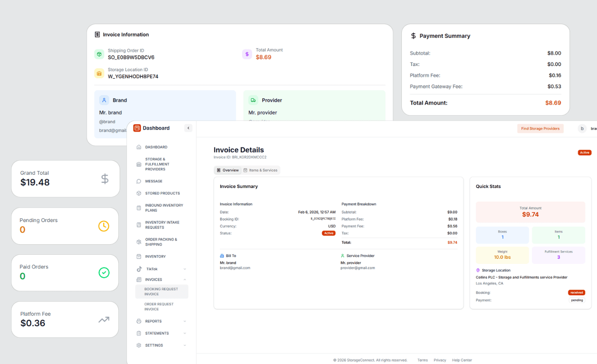This screenshot has width=597, height=364.
Task: Click the Stored Products box icon
Action: pos(138,193)
